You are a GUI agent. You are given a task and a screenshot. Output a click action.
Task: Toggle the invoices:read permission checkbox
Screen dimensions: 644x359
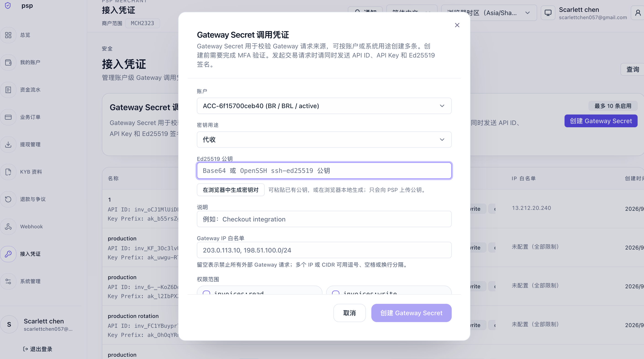pyautogui.click(x=206, y=293)
